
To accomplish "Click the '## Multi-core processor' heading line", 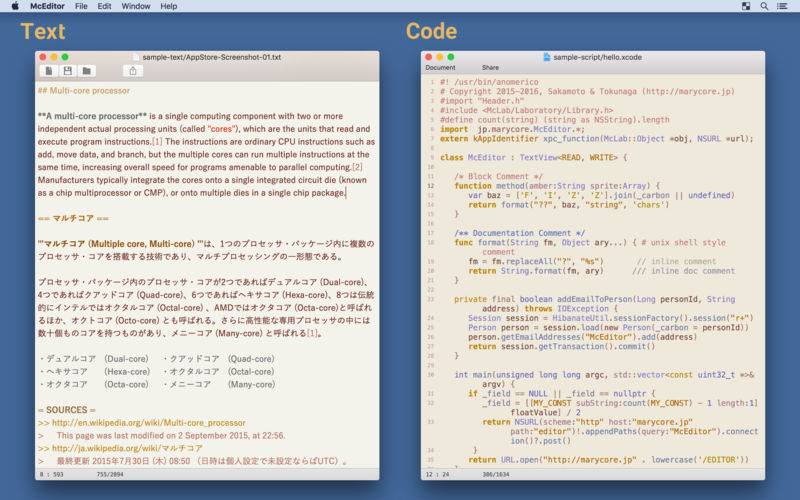I will [84, 90].
